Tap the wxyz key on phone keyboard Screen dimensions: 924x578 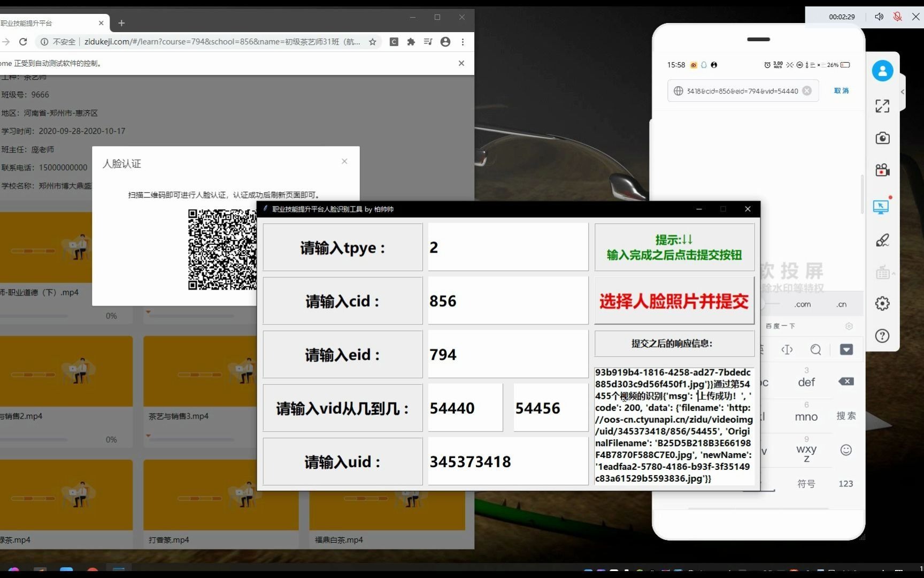806,451
